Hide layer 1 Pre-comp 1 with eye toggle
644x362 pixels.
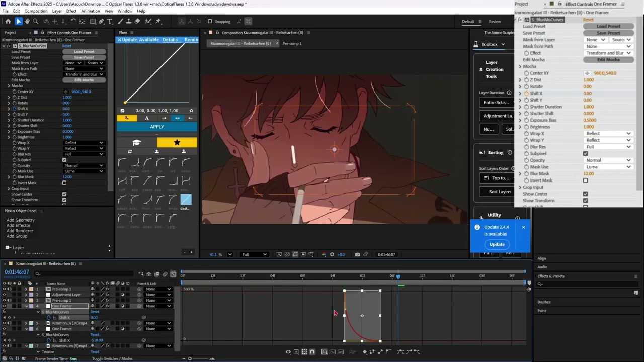(x=4, y=289)
